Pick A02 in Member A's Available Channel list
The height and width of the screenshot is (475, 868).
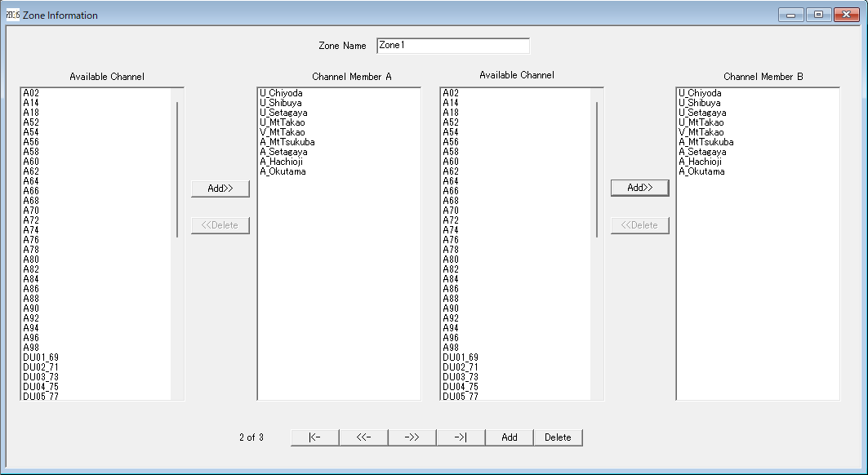point(31,93)
